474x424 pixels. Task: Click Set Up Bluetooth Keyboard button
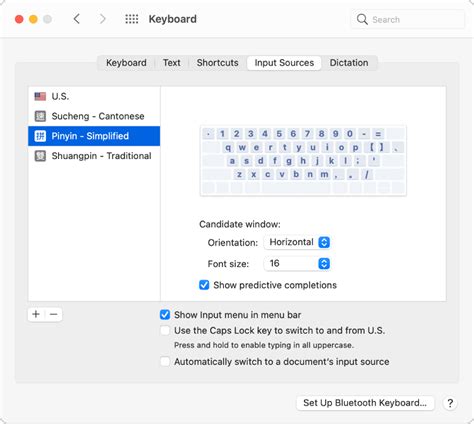[365, 403]
